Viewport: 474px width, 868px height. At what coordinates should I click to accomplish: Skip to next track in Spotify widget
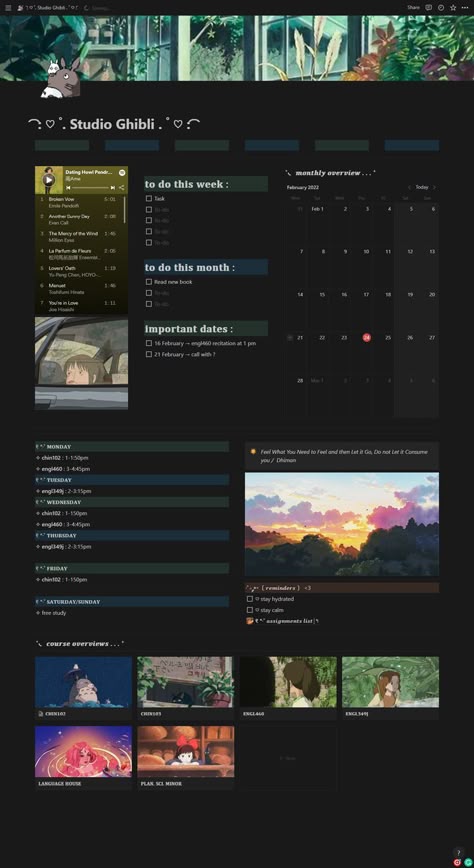112,188
